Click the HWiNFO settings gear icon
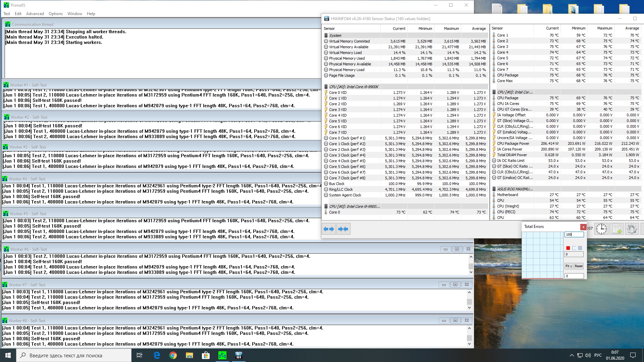The width and height of the screenshot is (644, 362). (631, 229)
